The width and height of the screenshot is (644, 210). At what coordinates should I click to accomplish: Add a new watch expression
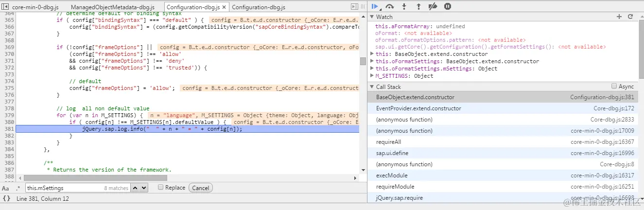point(619,17)
